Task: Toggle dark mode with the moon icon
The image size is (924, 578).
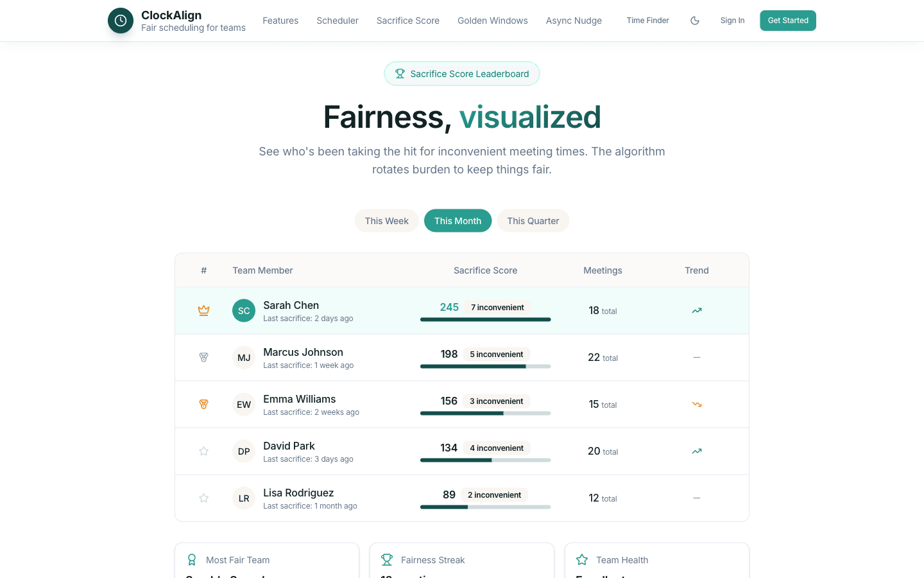Action: (695, 21)
